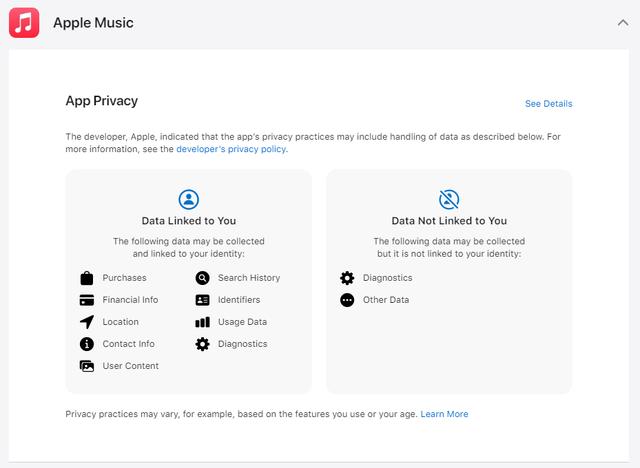Screen dimensions: 640x468
Task: Click the Diagnostics gear in not linked card
Action: point(347,278)
